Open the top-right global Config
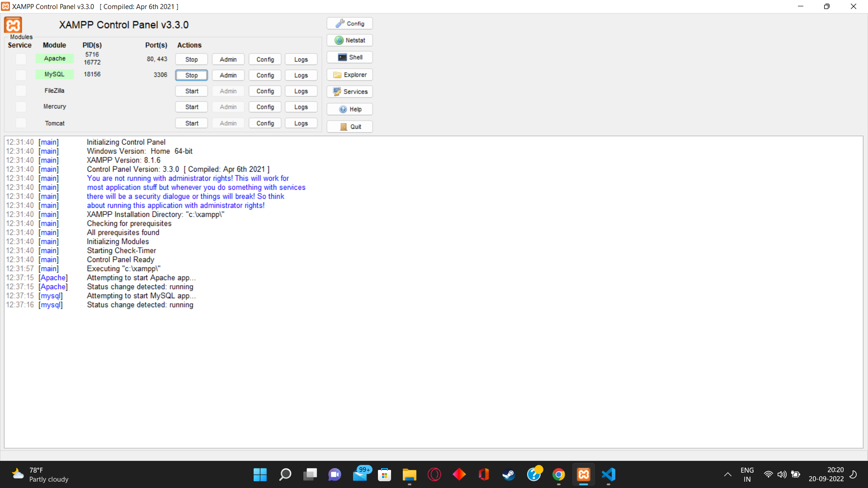The width and height of the screenshot is (868, 488). click(x=349, y=23)
